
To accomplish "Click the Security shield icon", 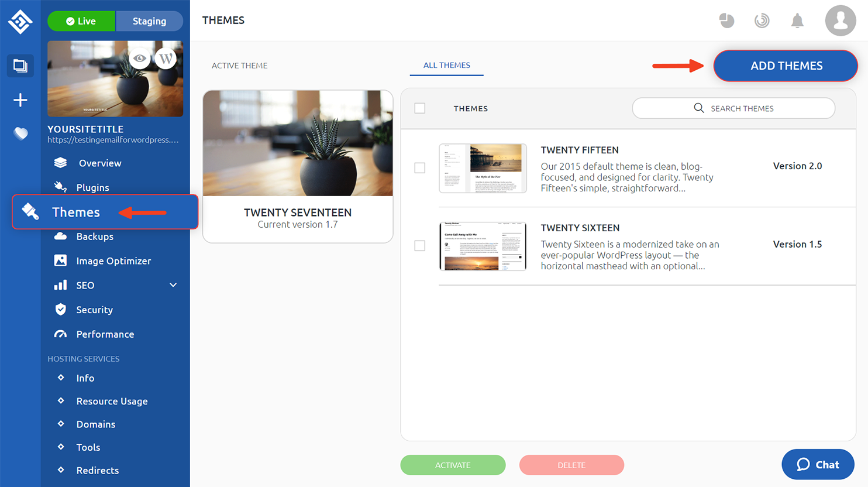I will click(x=60, y=309).
